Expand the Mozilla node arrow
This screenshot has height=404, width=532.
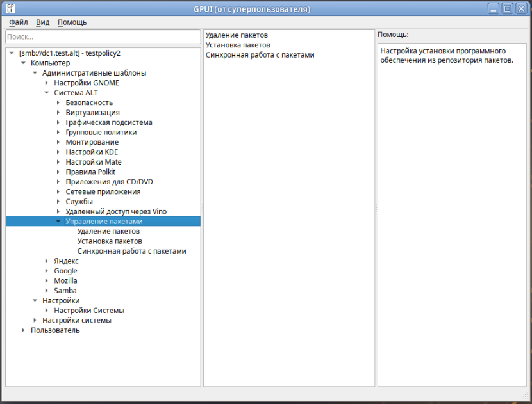point(47,280)
